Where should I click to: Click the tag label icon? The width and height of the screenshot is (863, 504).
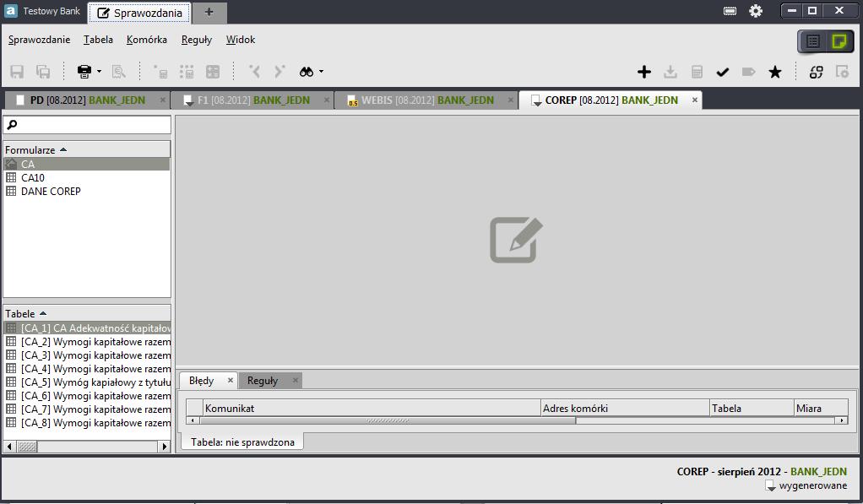pyautogui.click(x=748, y=72)
